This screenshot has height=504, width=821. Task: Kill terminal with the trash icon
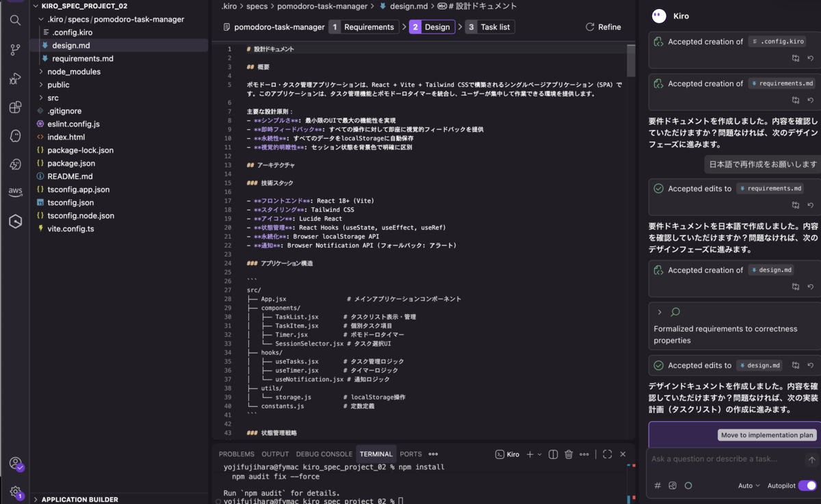pyautogui.click(x=569, y=454)
